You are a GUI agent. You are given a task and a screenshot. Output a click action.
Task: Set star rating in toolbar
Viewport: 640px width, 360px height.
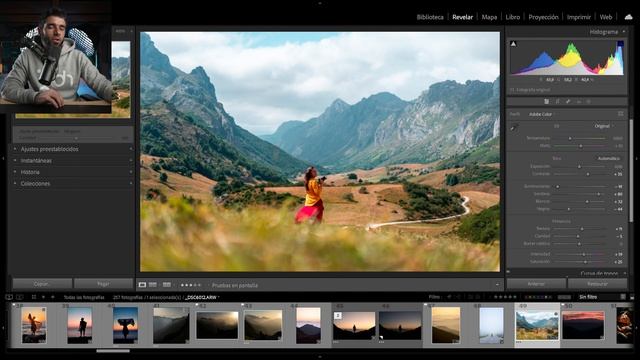pos(190,285)
